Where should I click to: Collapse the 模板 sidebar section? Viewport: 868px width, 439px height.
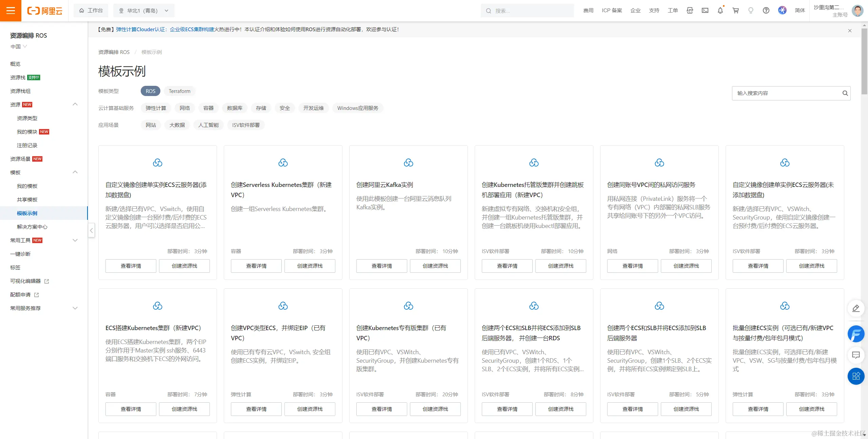click(x=75, y=172)
